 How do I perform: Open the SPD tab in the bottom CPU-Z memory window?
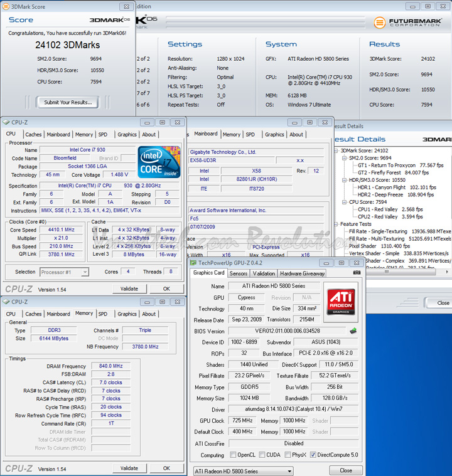103,314
